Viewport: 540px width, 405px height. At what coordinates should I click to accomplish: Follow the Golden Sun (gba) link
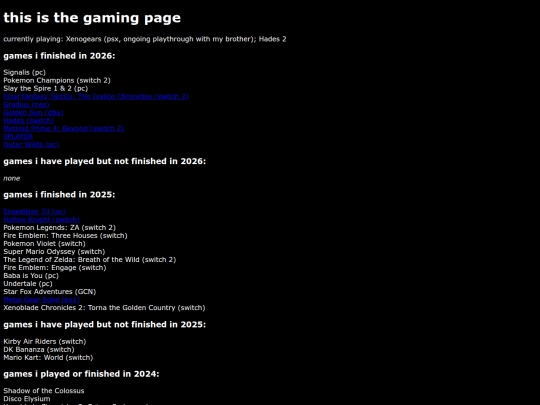pyautogui.click(x=33, y=112)
